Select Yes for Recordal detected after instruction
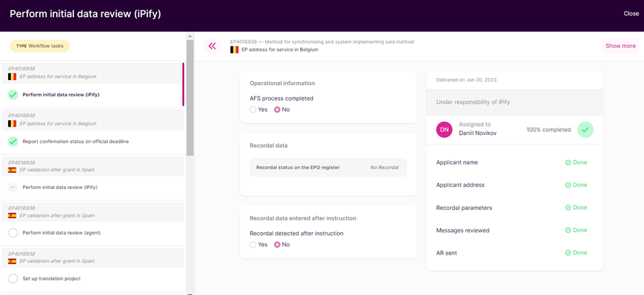This screenshot has width=644, height=295. [253, 244]
